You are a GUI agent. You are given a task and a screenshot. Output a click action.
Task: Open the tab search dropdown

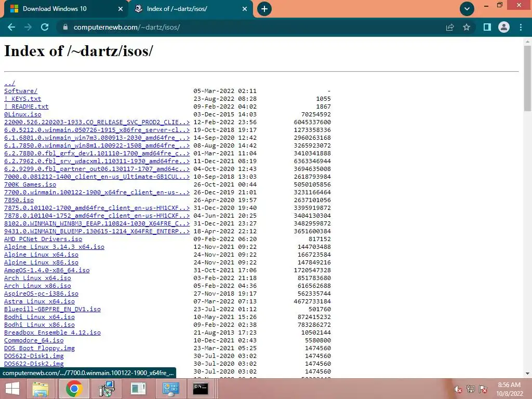click(x=467, y=9)
